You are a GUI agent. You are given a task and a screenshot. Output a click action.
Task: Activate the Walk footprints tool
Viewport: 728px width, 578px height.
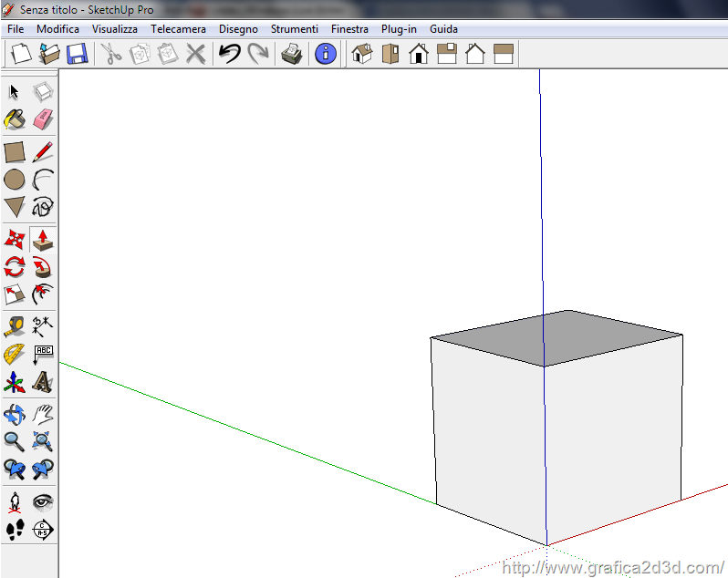pos(15,529)
